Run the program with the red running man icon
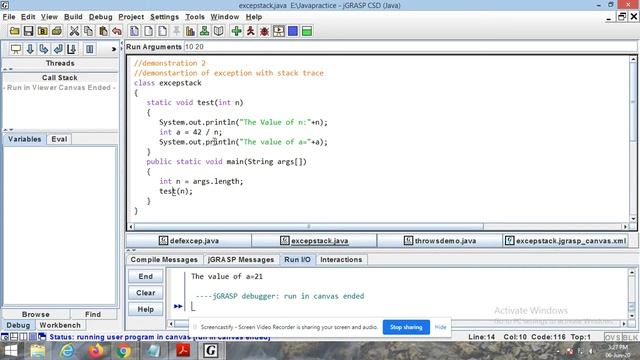Viewport: 640px width, 360px height. 251,31
